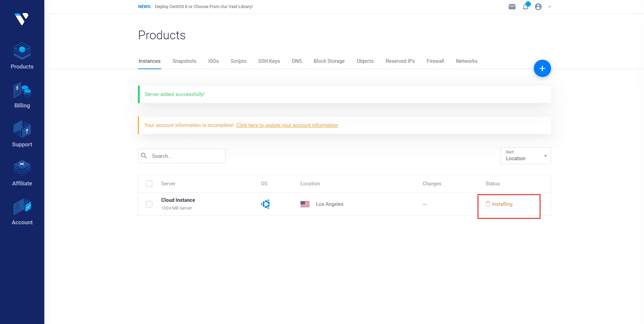Open the notifications bell icon

tap(525, 7)
